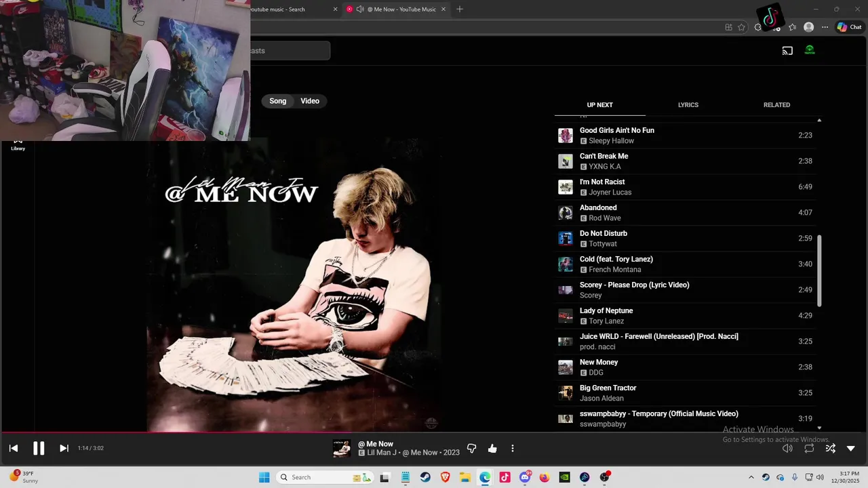Click Sleepy Hallow artist link

(611, 141)
